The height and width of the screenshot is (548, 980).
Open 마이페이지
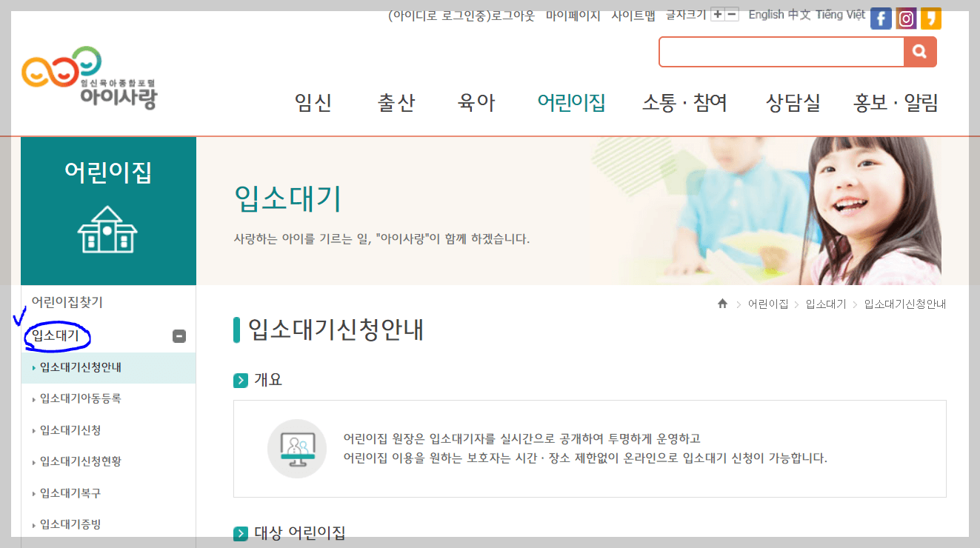click(x=572, y=13)
